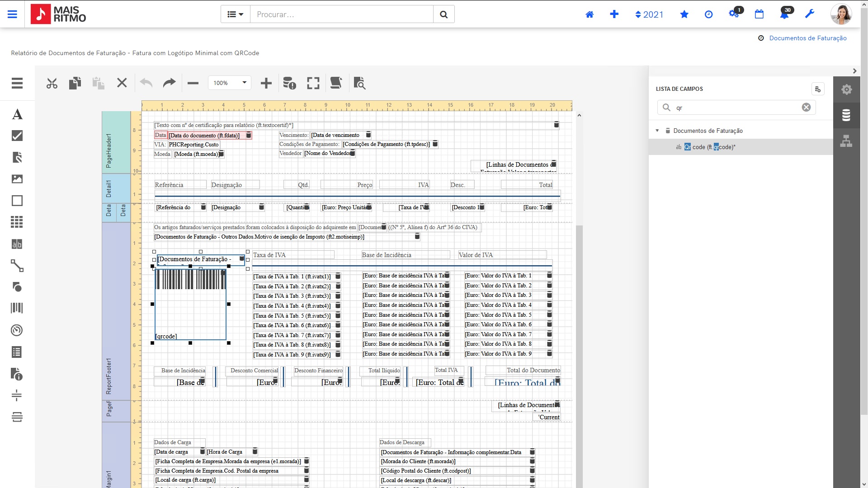
Task: Select the ReportFooter1 band label
Action: click(x=108, y=376)
